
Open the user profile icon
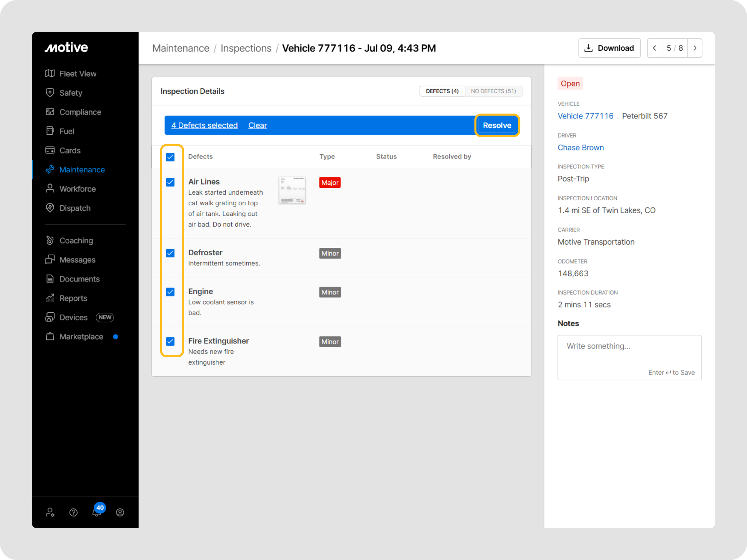(120, 512)
